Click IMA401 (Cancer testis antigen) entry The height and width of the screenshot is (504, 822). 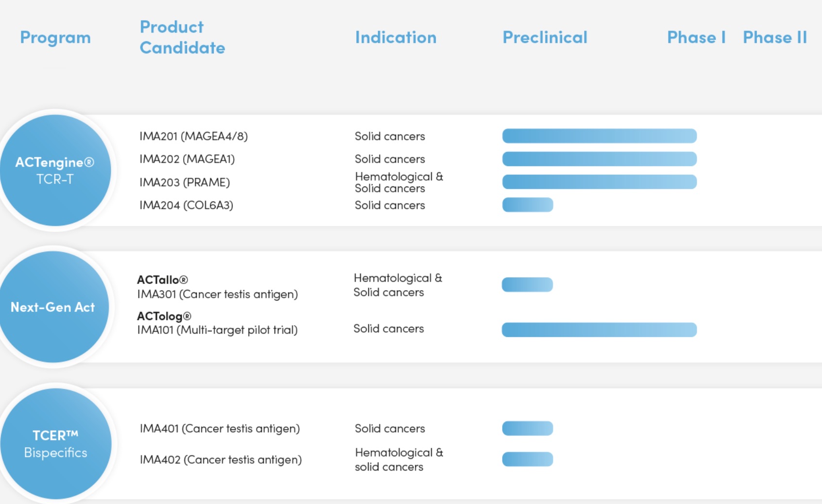220,429
